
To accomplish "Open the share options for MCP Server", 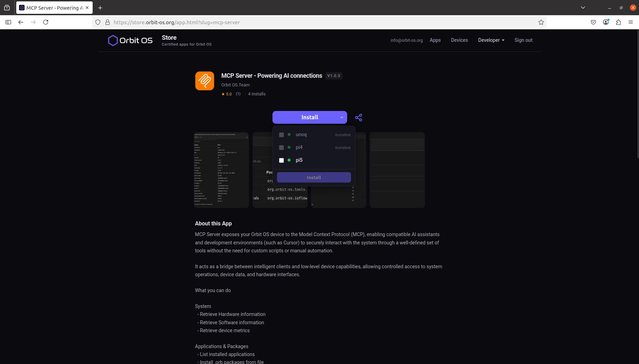I will (359, 118).
